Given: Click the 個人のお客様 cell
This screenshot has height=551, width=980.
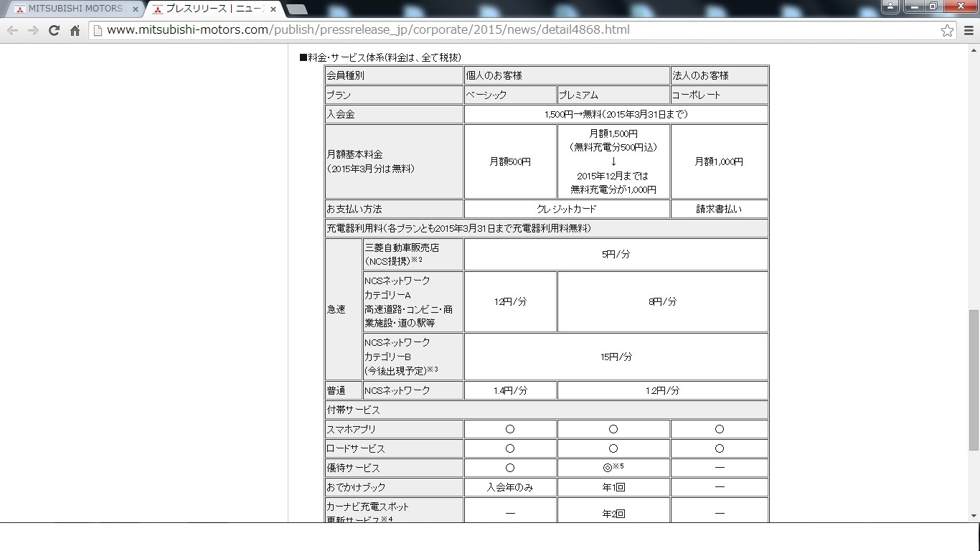Looking at the screenshot, I should click(567, 75).
